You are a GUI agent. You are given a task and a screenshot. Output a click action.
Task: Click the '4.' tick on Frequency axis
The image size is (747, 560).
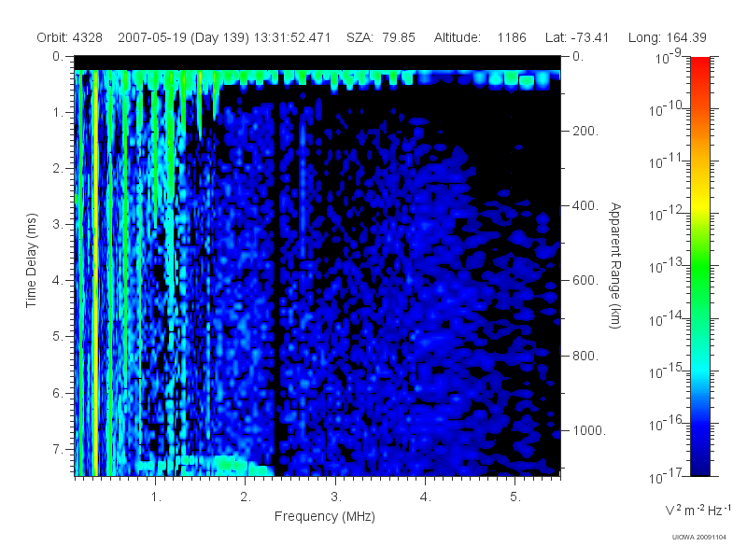426,497
